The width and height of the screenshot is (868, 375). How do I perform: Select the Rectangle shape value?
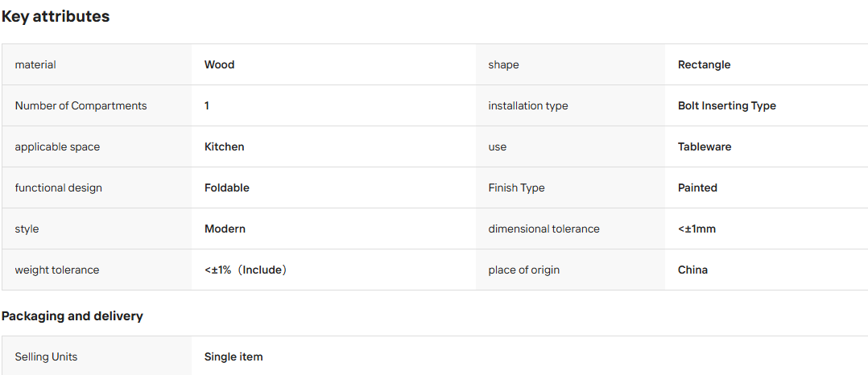pos(704,64)
